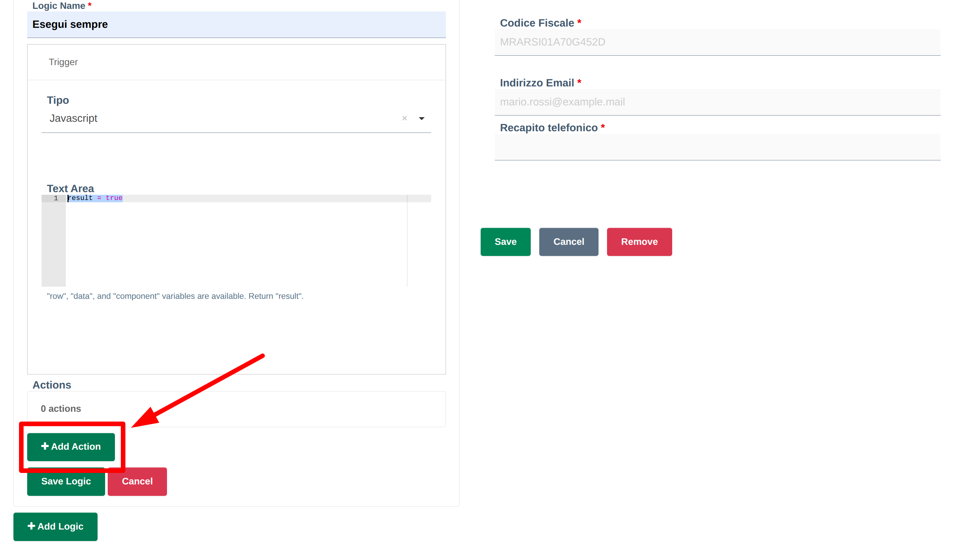Cancel the logic editing
The width and height of the screenshot is (959, 560).
pyautogui.click(x=137, y=481)
